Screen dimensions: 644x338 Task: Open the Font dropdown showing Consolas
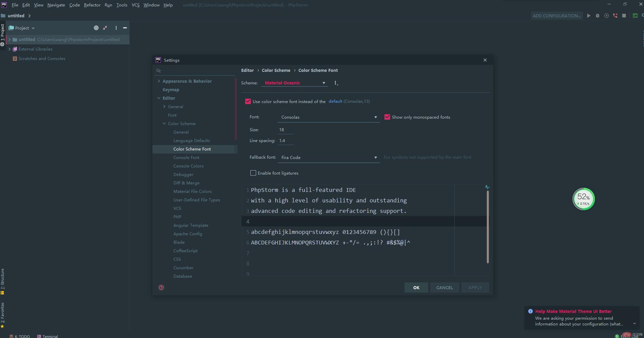pos(329,117)
